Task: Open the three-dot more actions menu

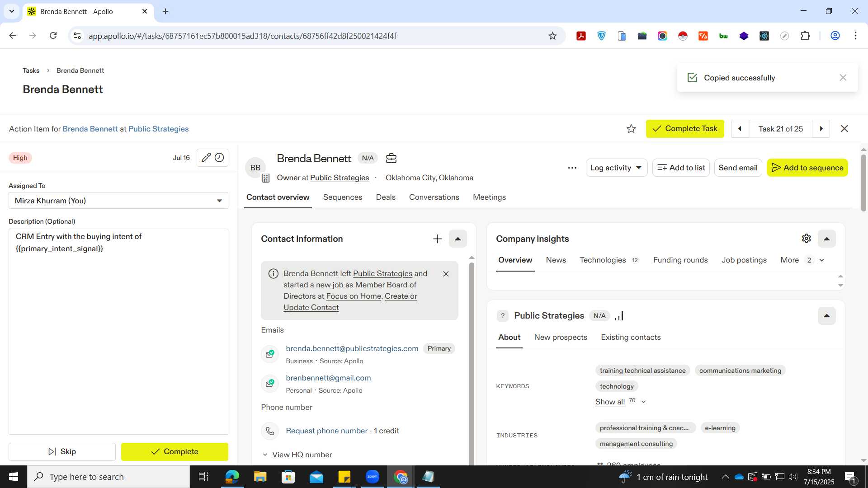Action: tap(572, 168)
